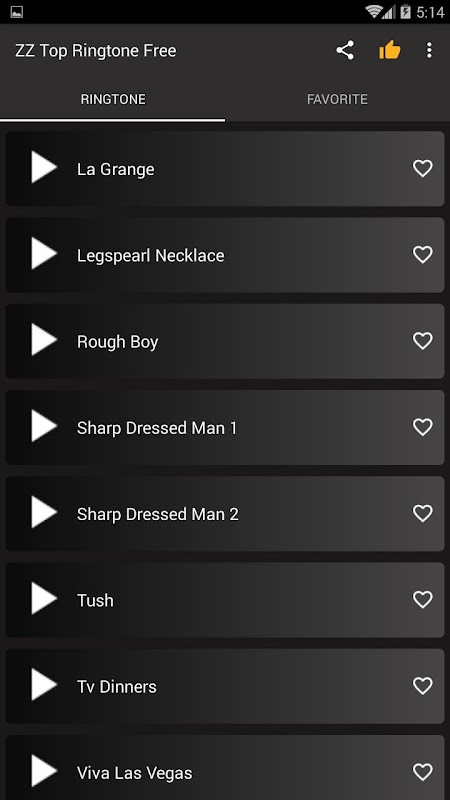Viewport: 450px width, 800px height.
Task: Open the three-dot overflow menu
Action: (x=429, y=51)
